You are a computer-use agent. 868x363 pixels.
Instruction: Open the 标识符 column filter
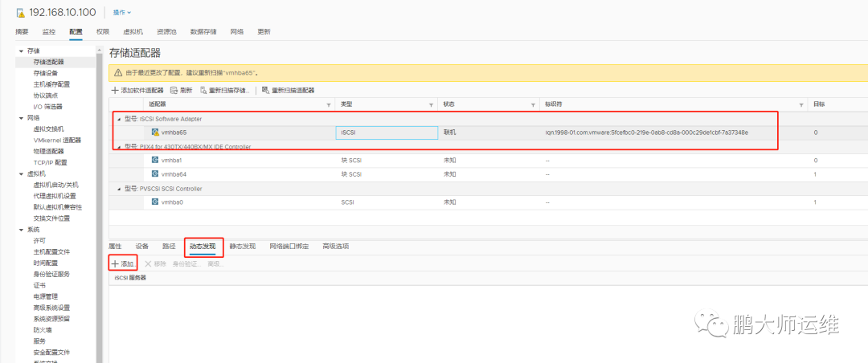pyautogui.click(x=801, y=104)
